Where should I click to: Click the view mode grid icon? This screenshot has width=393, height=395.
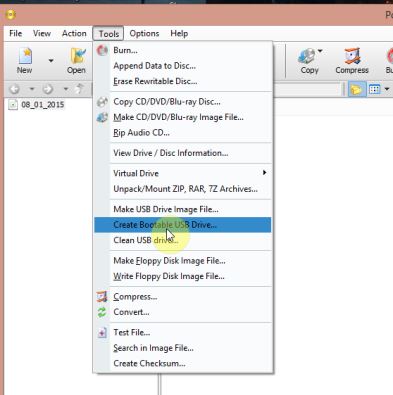374,89
